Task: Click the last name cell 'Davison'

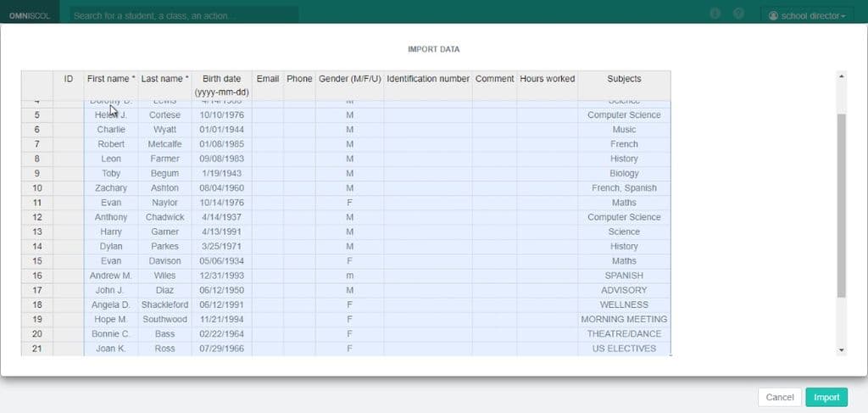Action: (x=164, y=260)
